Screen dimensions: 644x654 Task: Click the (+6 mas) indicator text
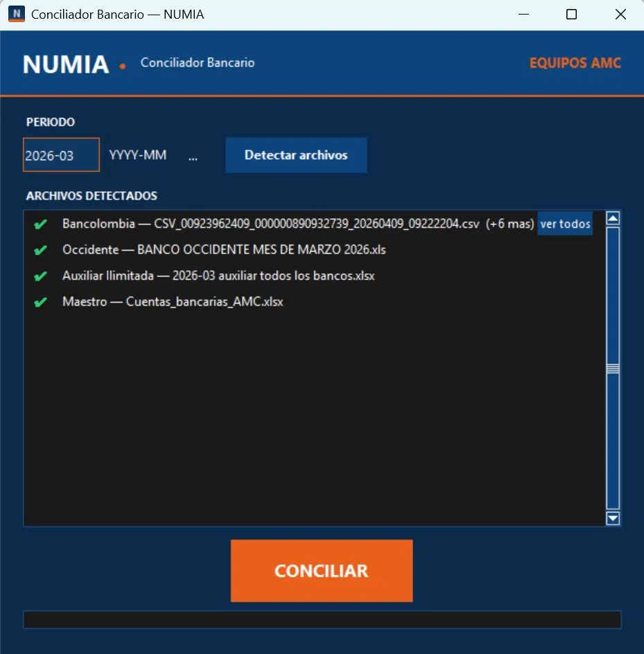click(x=510, y=224)
